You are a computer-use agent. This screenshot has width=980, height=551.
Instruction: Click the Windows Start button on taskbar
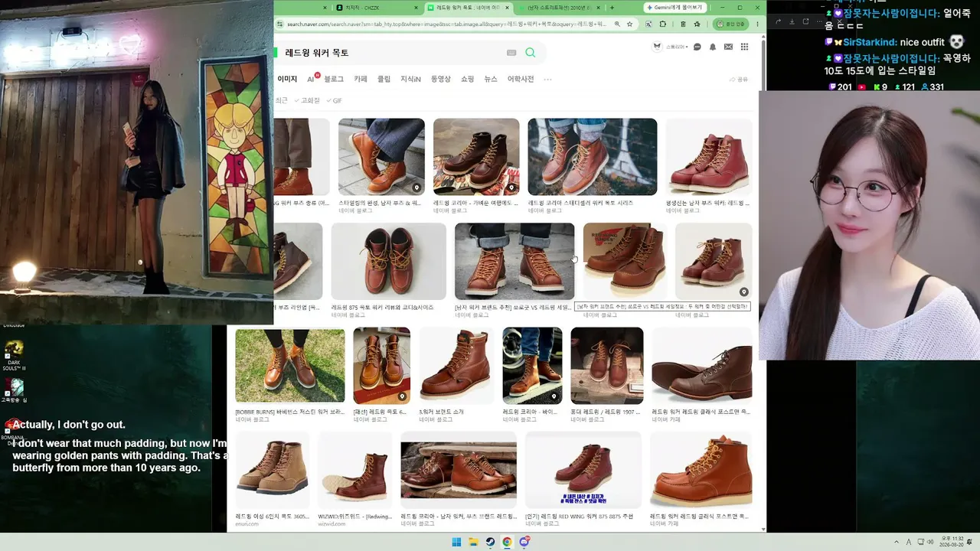(456, 542)
